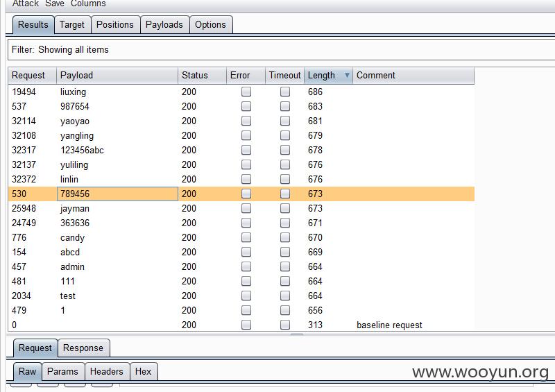Select the admin payload cell
The height and width of the screenshot is (392, 555).
coord(117,266)
